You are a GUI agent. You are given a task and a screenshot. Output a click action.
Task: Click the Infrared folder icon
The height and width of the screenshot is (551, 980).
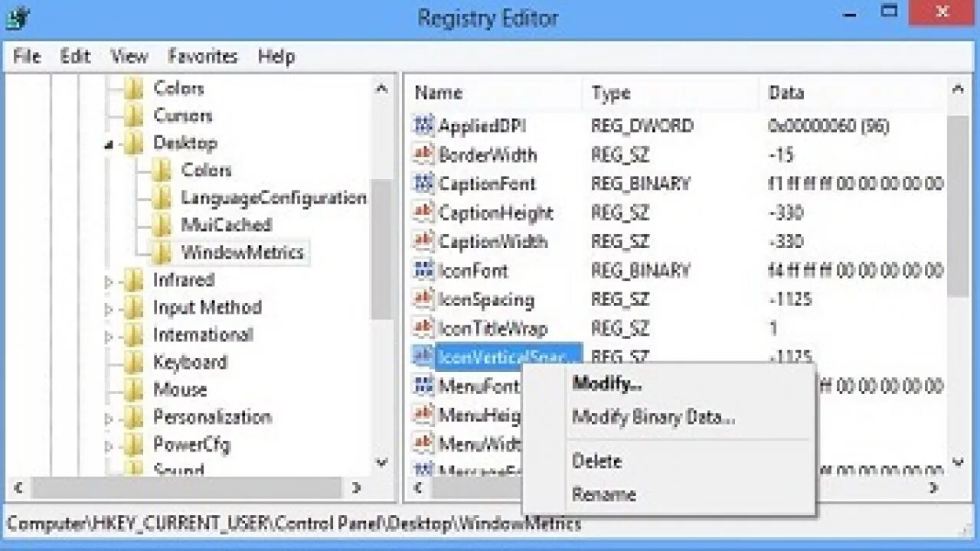point(134,280)
